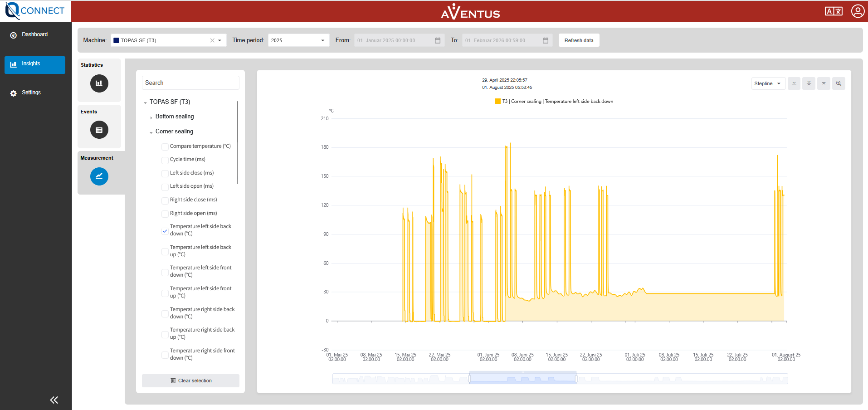Open the Time period 2025 dropdown
Image resolution: width=868 pixels, height=410 pixels.
[298, 40]
